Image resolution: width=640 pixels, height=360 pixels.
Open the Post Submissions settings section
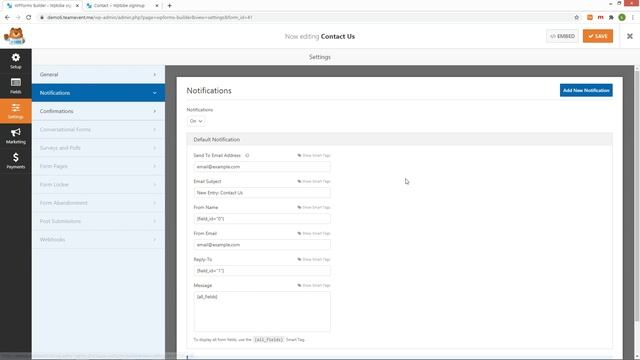pyautogui.click(x=98, y=221)
